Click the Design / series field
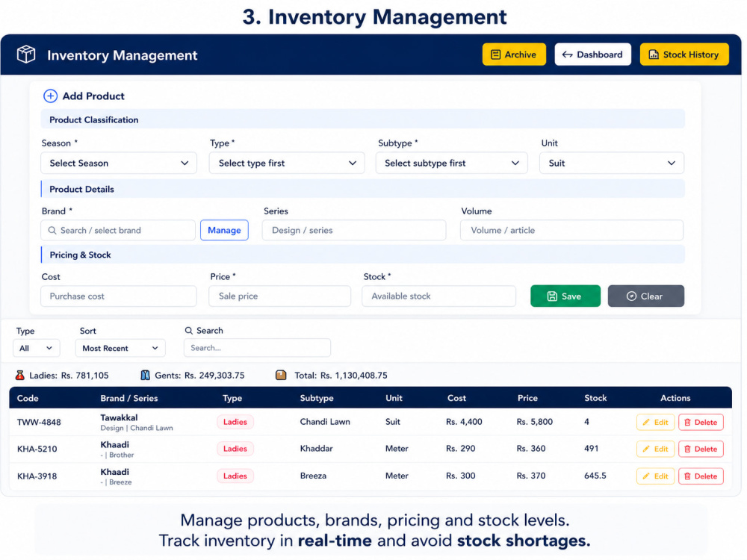Image resolution: width=747 pixels, height=560 pixels. [354, 231]
